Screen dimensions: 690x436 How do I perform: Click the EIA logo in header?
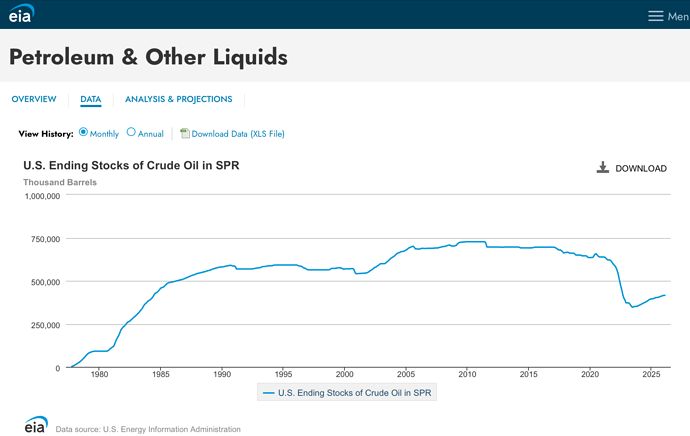click(x=21, y=14)
